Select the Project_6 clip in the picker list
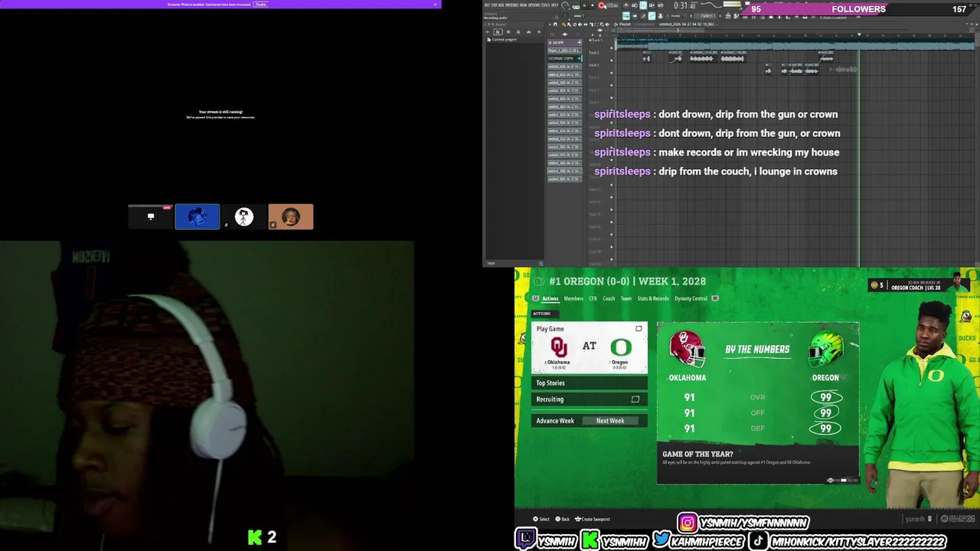 pos(564,51)
